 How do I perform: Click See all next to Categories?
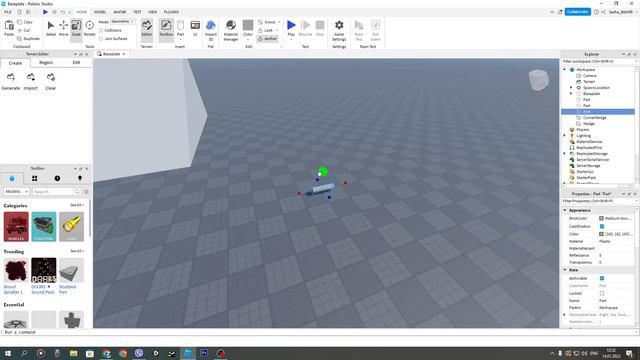(77, 205)
